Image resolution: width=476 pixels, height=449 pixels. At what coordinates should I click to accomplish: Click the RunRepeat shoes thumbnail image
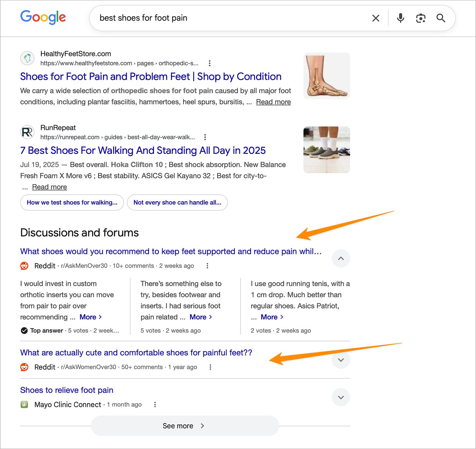327,150
